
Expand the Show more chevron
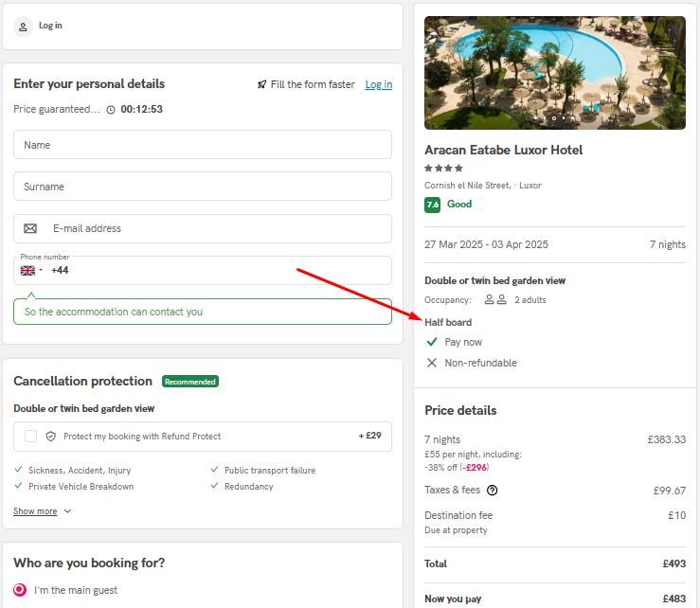tap(67, 511)
